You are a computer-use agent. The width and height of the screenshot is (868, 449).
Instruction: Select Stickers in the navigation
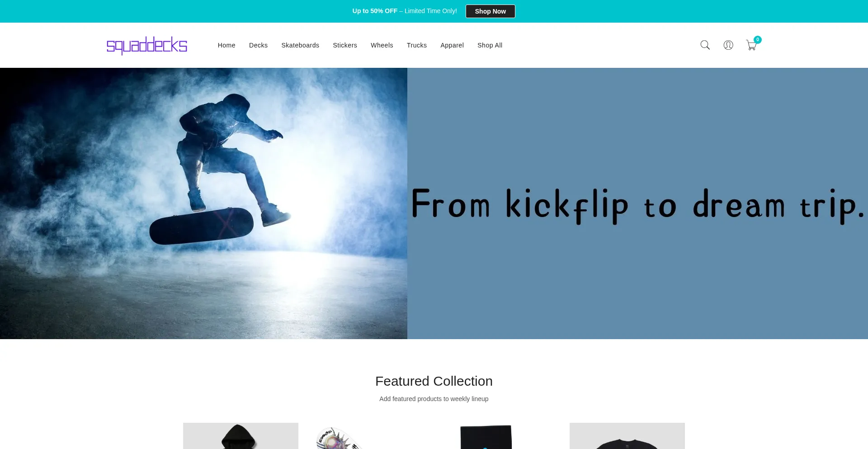pos(345,45)
